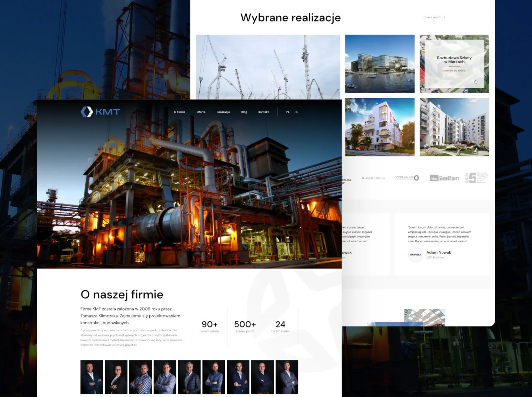Click the 24 statistic
This screenshot has width=532, height=397.
coord(280,324)
